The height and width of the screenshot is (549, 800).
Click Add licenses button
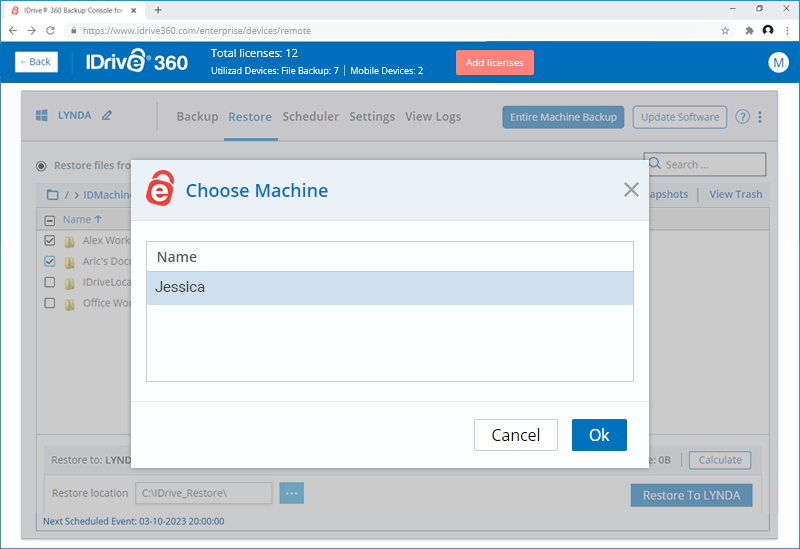pos(494,62)
